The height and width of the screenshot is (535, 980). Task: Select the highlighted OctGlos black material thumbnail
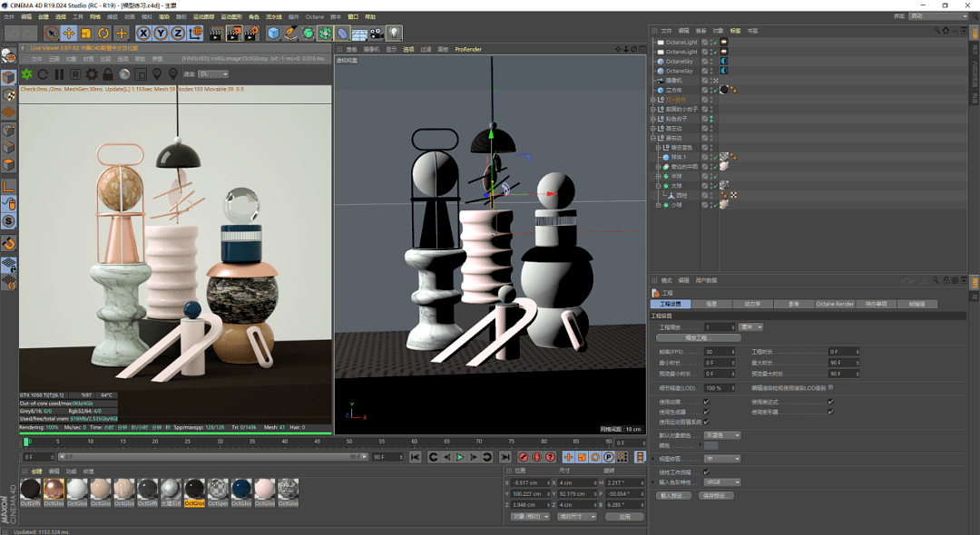point(194,491)
